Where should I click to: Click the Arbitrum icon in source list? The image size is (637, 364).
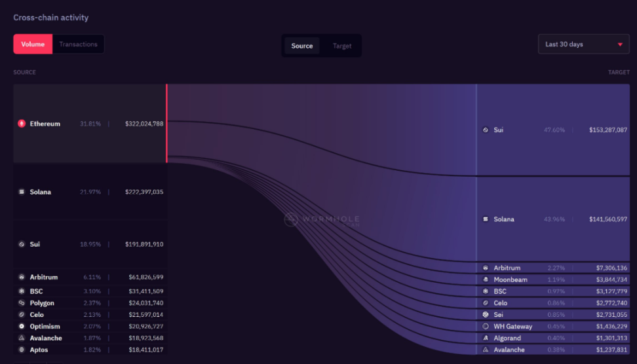[22, 278]
